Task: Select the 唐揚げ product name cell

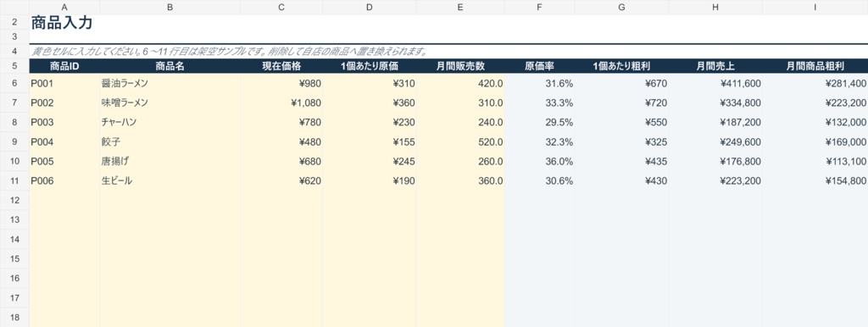Action: pos(170,162)
